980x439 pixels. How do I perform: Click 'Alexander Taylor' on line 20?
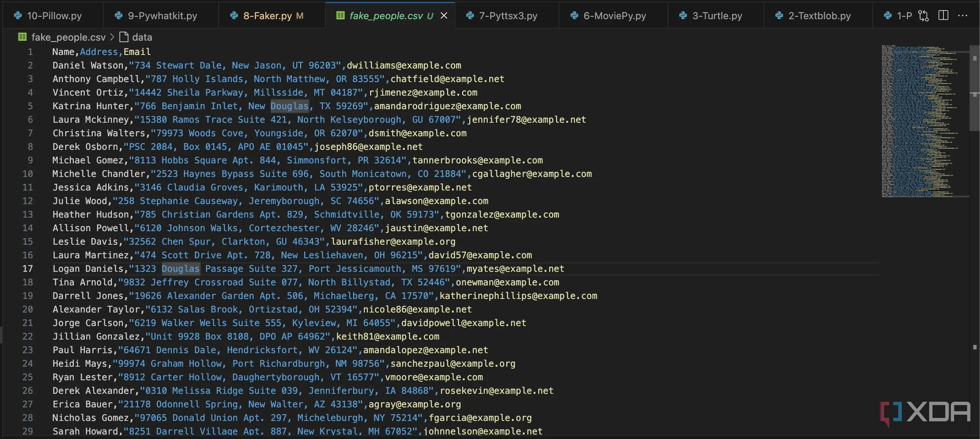point(96,309)
